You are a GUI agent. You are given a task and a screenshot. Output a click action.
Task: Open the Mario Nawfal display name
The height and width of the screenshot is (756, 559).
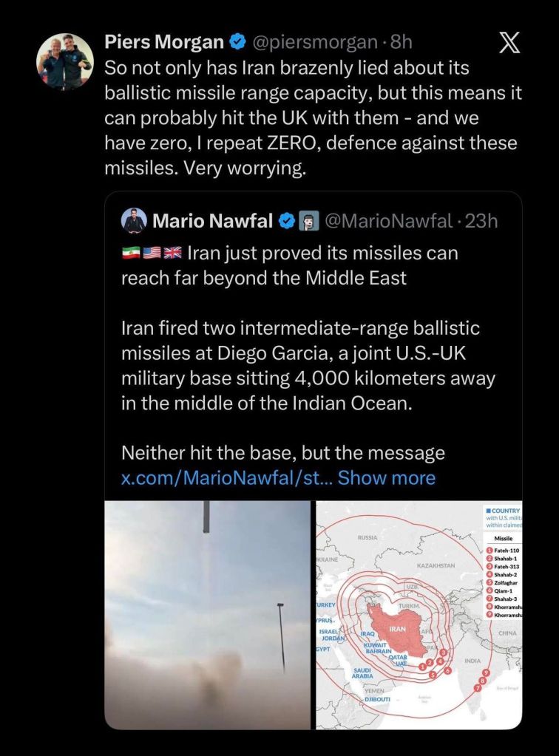coord(212,220)
